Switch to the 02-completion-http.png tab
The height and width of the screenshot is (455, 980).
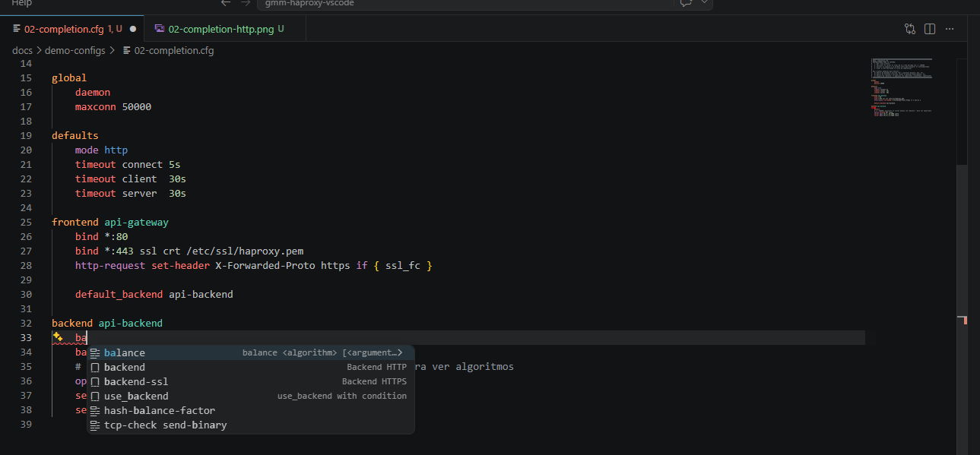[x=220, y=28]
